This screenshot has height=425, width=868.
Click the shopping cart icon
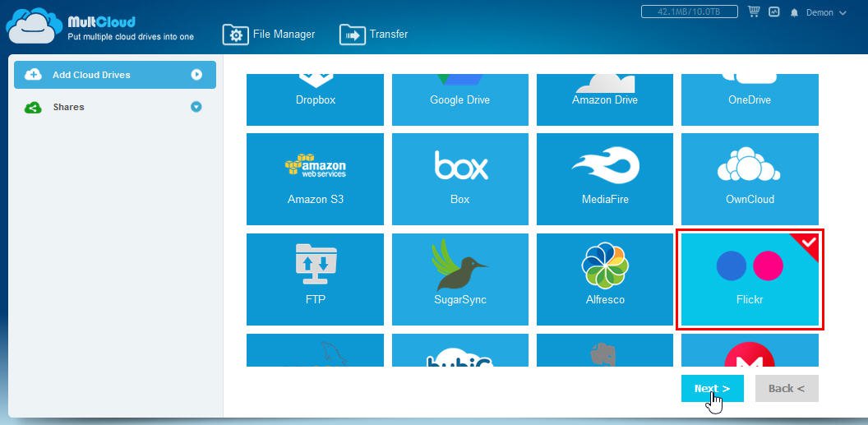point(754,12)
